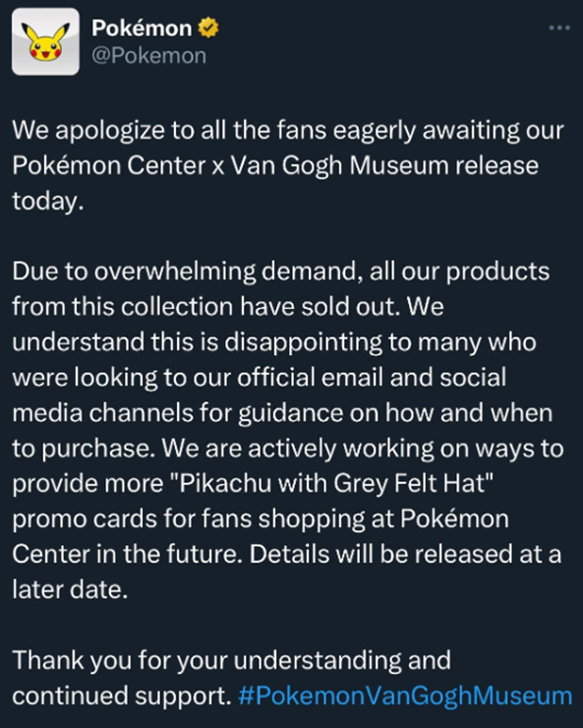Click "Details will be released at a" text
Screen dimensions: 583x728
pos(405,554)
